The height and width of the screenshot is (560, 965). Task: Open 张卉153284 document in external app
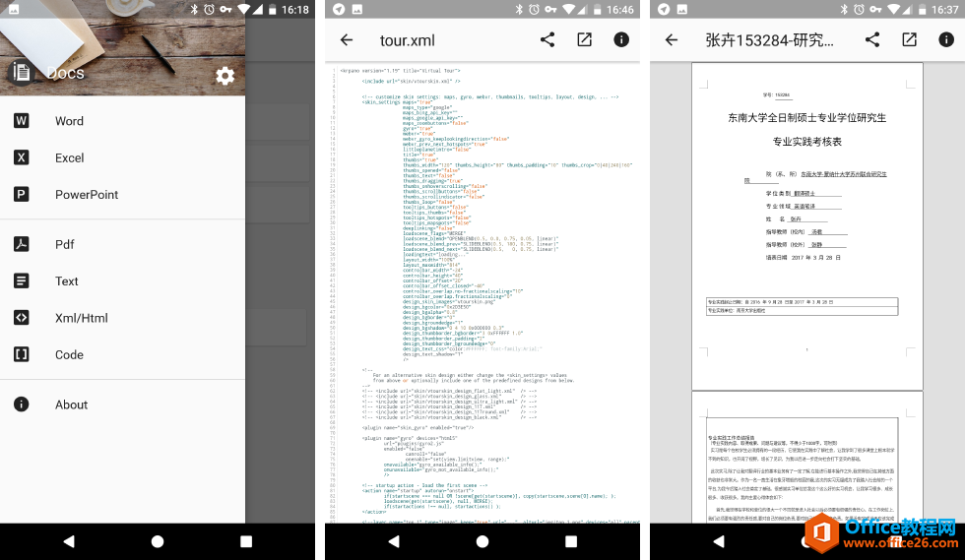click(910, 40)
